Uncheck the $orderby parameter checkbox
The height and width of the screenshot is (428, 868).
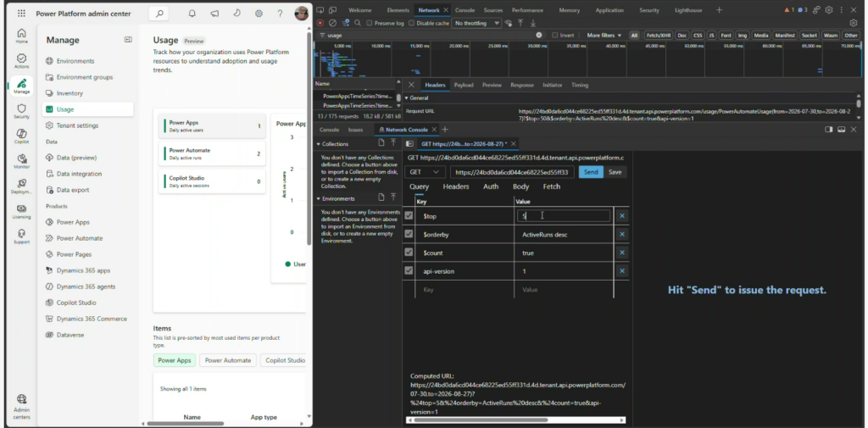pos(409,234)
